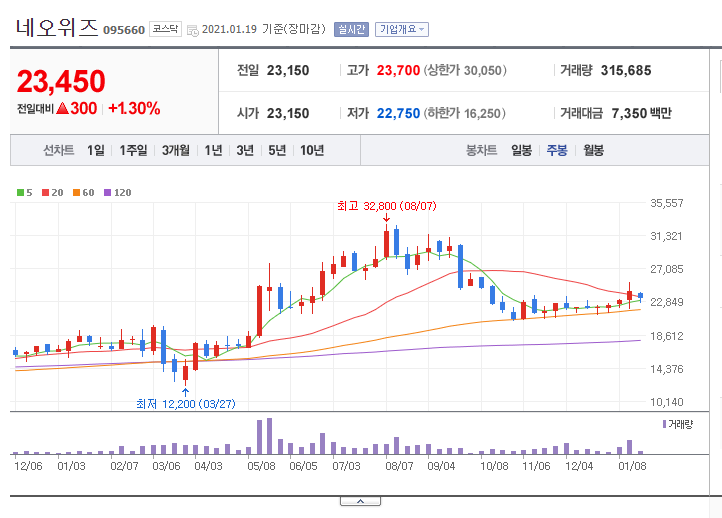Click the stock code 095660
The image size is (722, 518).
124,30
